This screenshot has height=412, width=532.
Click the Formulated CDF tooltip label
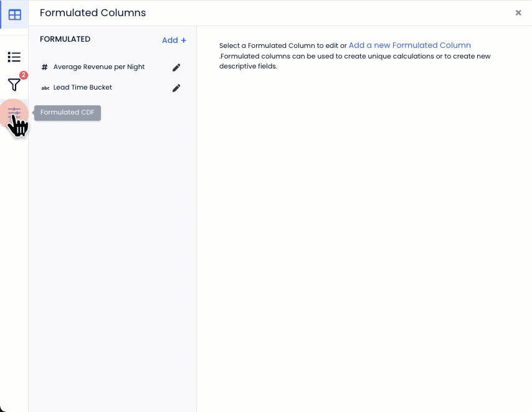click(67, 113)
